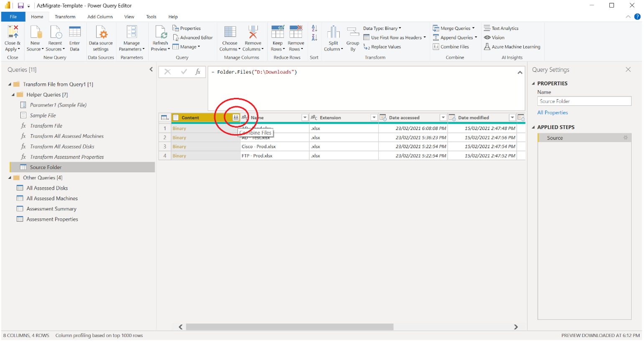Click Merge Queries in Combine group
Image resolution: width=644 pixels, height=342 pixels.
pyautogui.click(x=454, y=28)
